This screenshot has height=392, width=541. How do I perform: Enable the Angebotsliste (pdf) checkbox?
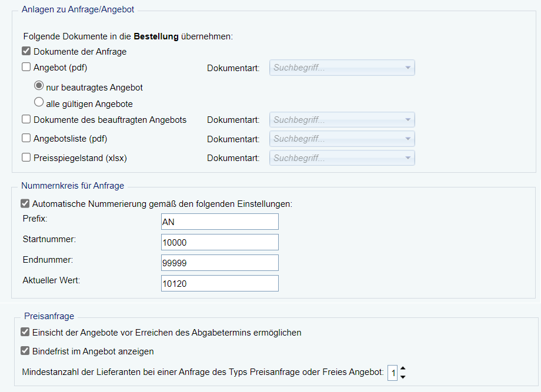pos(26,139)
